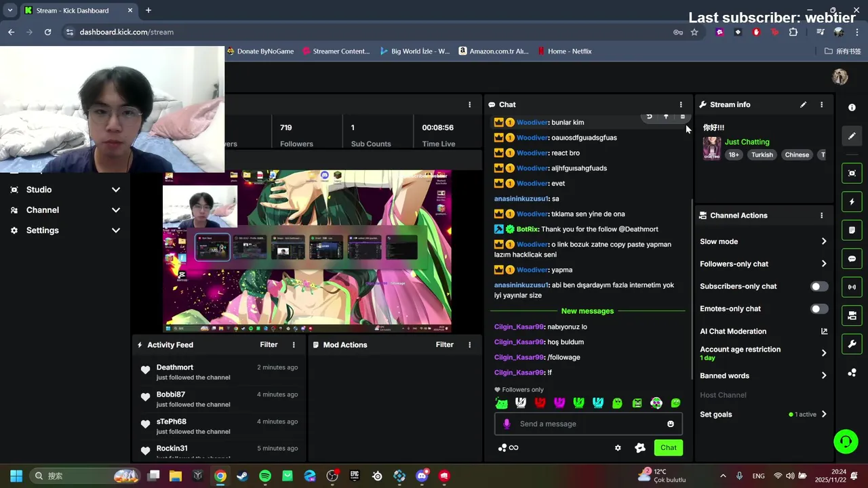Open the Mod Actions Filter
The image size is (868, 488).
pyautogui.click(x=444, y=345)
